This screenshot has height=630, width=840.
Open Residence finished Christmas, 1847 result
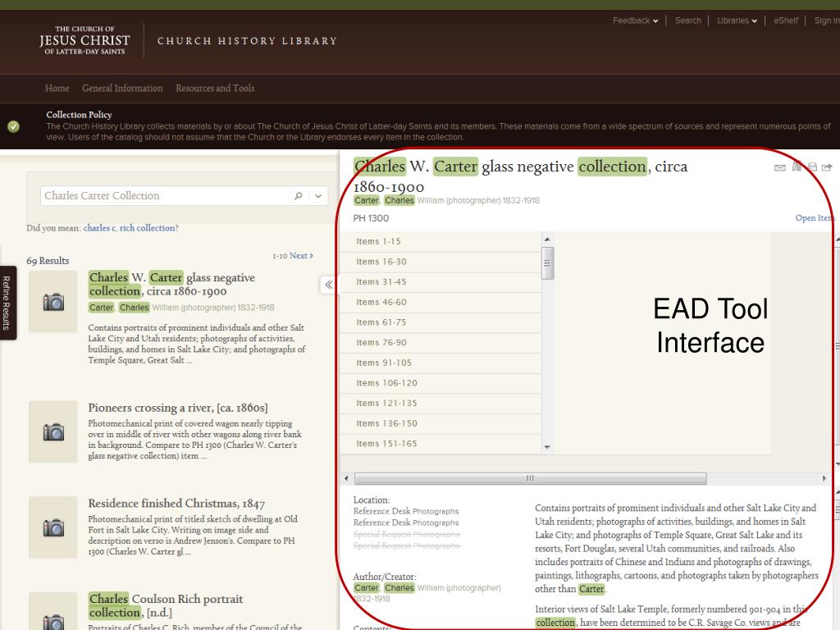click(x=176, y=504)
